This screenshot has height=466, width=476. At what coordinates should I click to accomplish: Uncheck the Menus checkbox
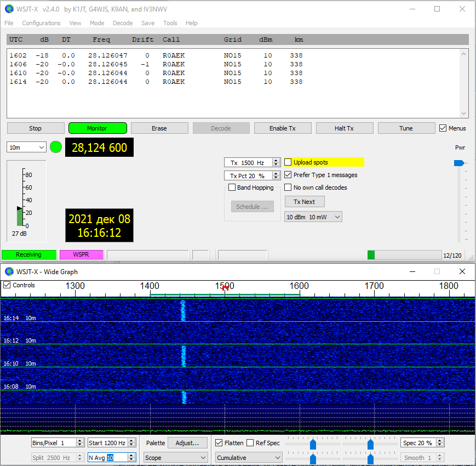[443, 128]
